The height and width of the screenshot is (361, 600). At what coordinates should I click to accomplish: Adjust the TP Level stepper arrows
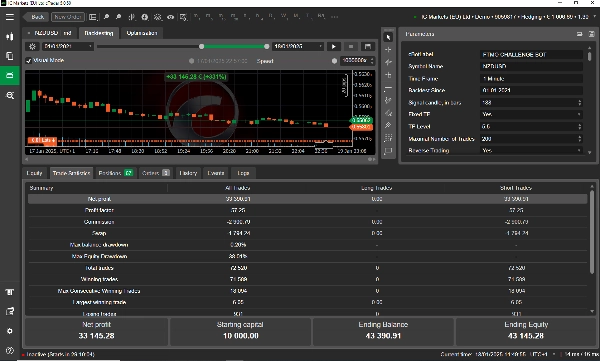click(x=579, y=127)
